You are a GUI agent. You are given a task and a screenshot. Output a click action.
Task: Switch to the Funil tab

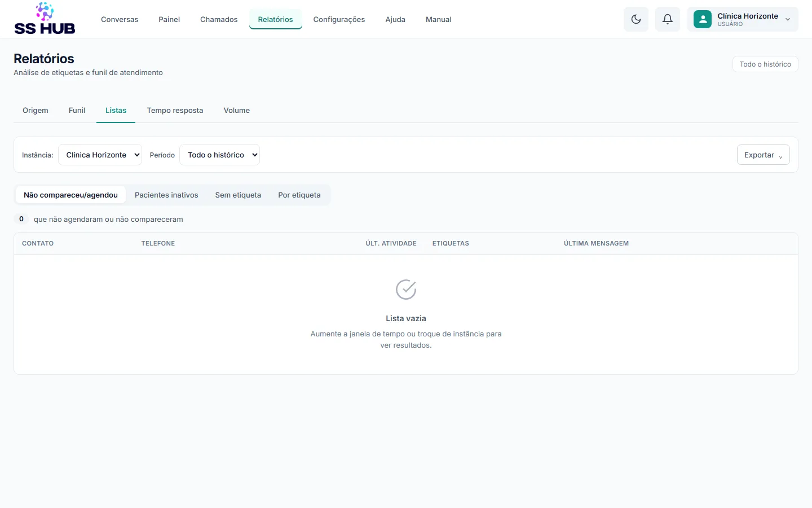coord(77,111)
